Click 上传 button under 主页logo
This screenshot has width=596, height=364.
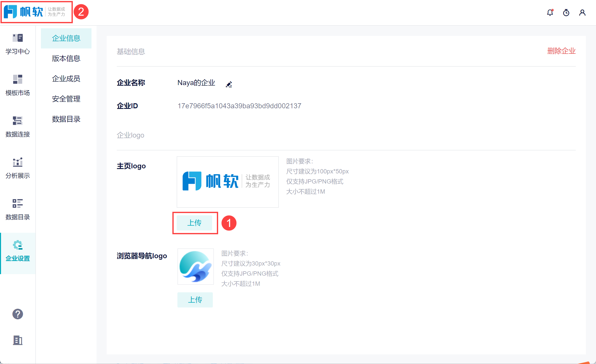point(194,223)
